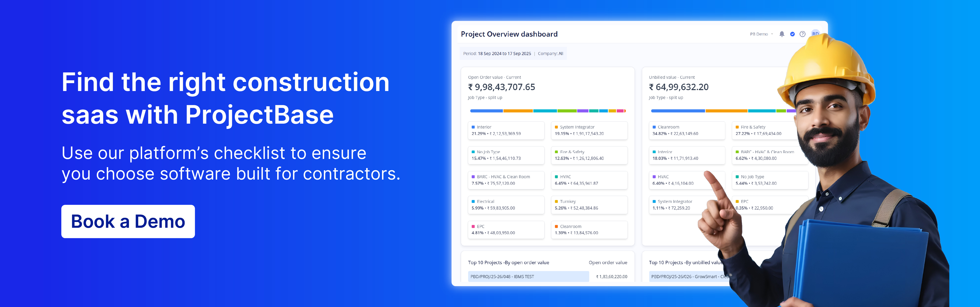The width and height of the screenshot is (980, 307).
Task: Click the blue verified checkmark badge
Action: pos(792,34)
